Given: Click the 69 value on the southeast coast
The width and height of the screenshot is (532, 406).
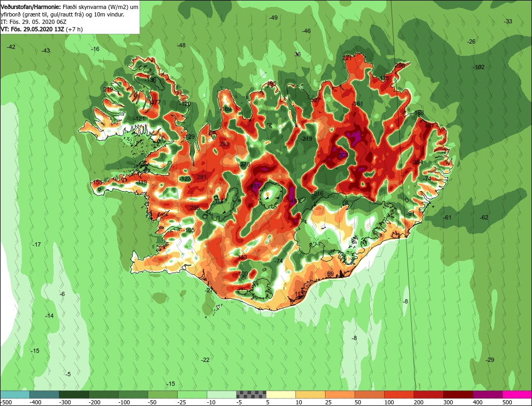Looking at the screenshot, I should [x=330, y=274].
